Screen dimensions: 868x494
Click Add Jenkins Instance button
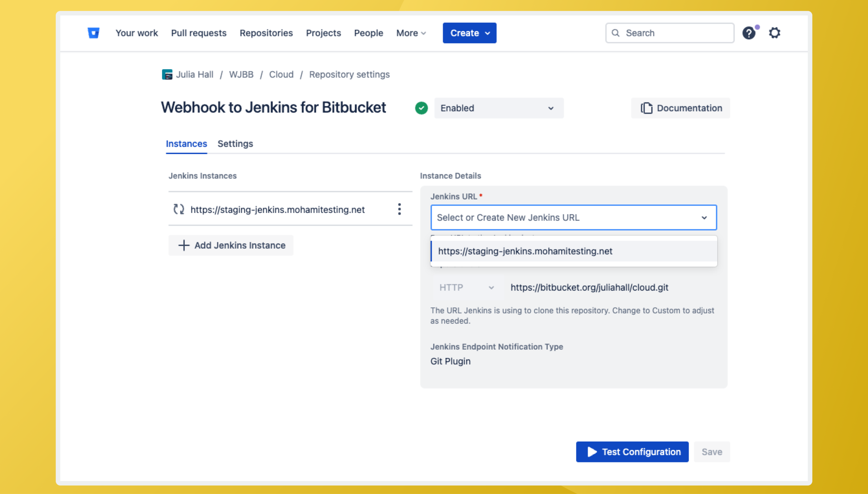tap(231, 245)
